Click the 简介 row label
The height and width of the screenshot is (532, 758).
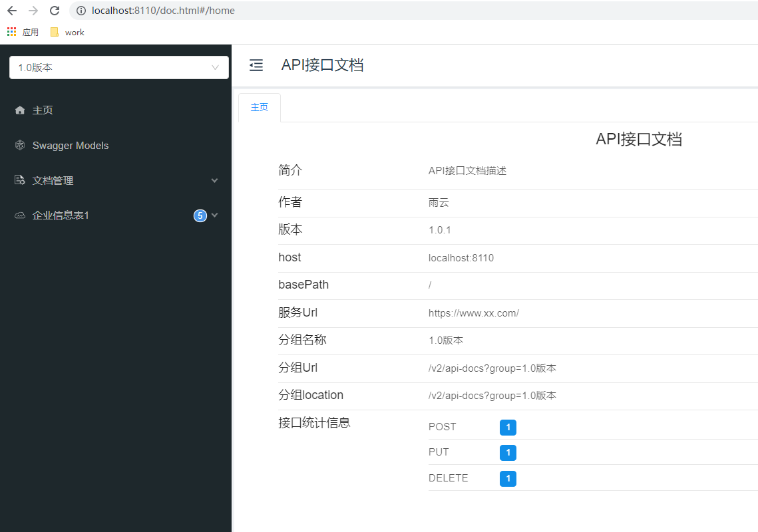coord(290,170)
